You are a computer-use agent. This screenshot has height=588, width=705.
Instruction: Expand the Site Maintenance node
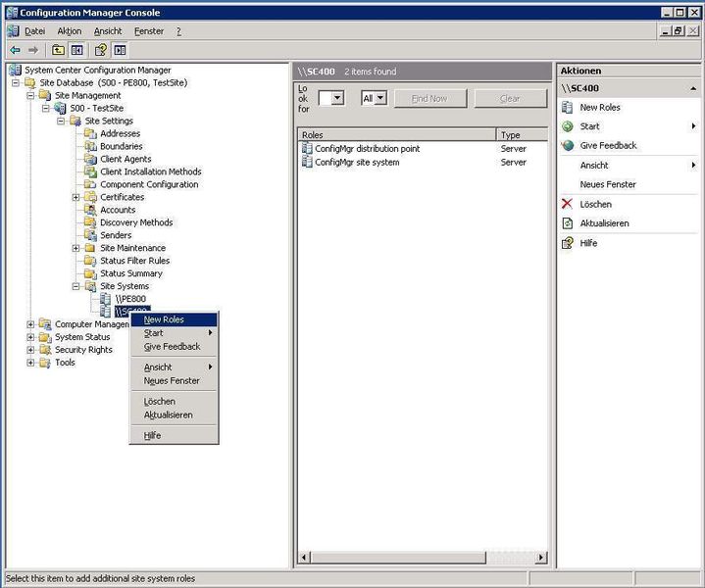(76, 248)
